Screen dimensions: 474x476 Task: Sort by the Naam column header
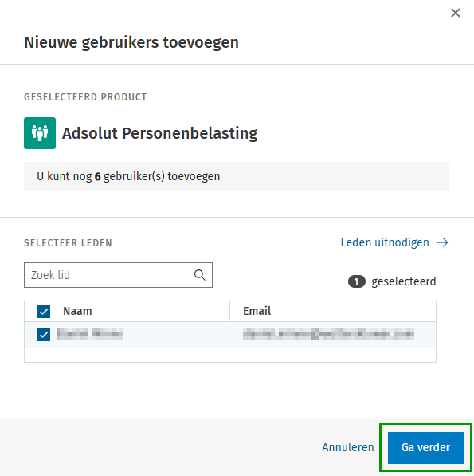point(77,311)
